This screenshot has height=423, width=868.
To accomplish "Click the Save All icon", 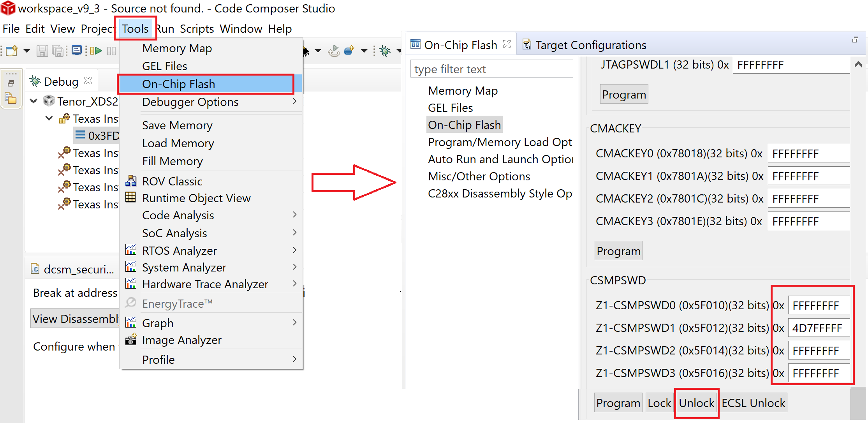I will (58, 51).
